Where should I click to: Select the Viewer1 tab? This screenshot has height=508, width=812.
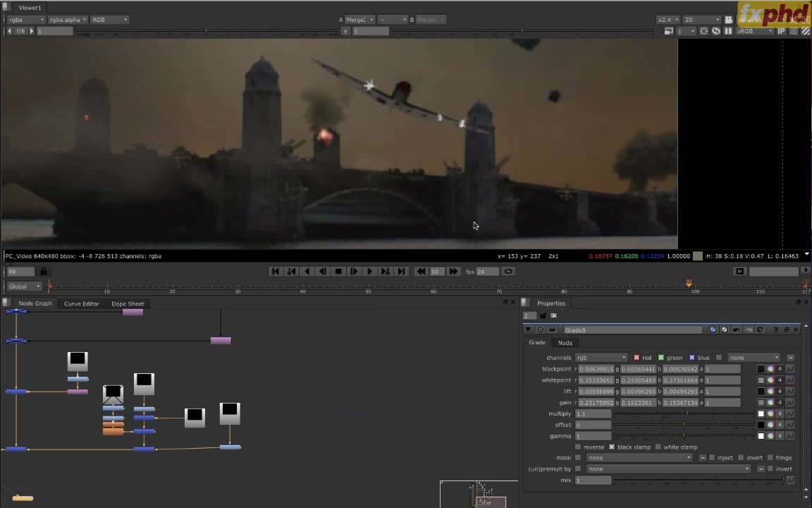point(30,8)
